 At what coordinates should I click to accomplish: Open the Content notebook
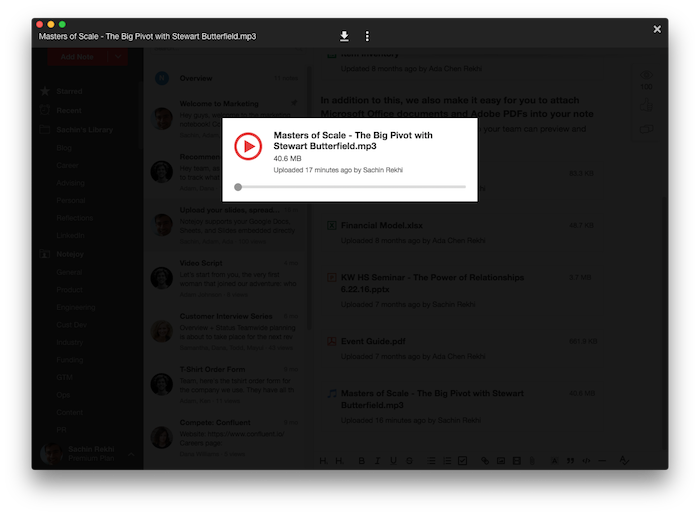point(70,412)
